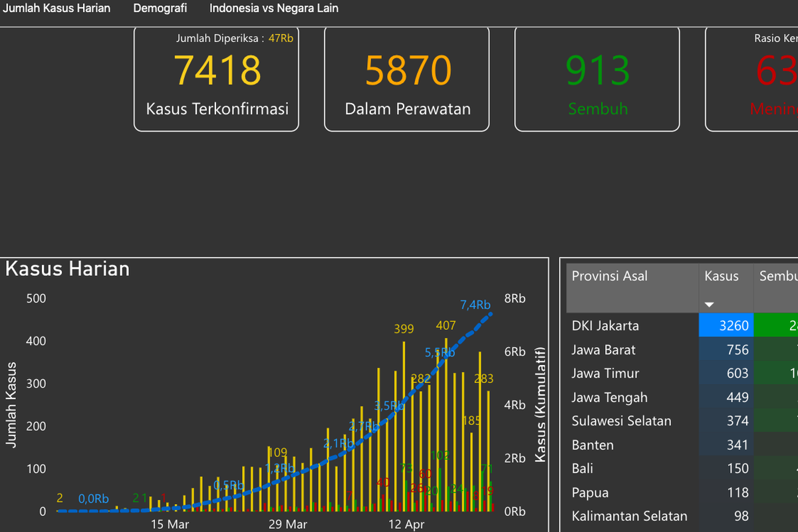Click the 7,4Rb cumulative line endpoint
This screenshot has width=798, height=532.
pos(491,313)
